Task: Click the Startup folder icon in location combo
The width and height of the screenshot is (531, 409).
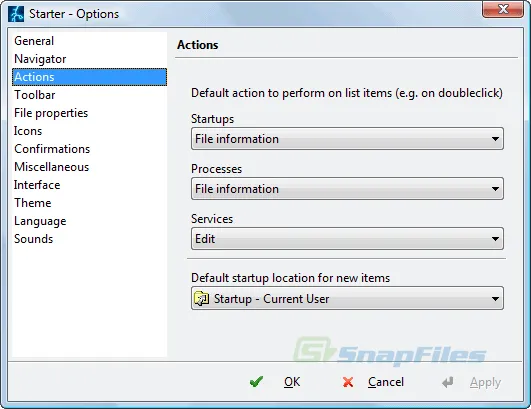Action: [x=201, y=299]
